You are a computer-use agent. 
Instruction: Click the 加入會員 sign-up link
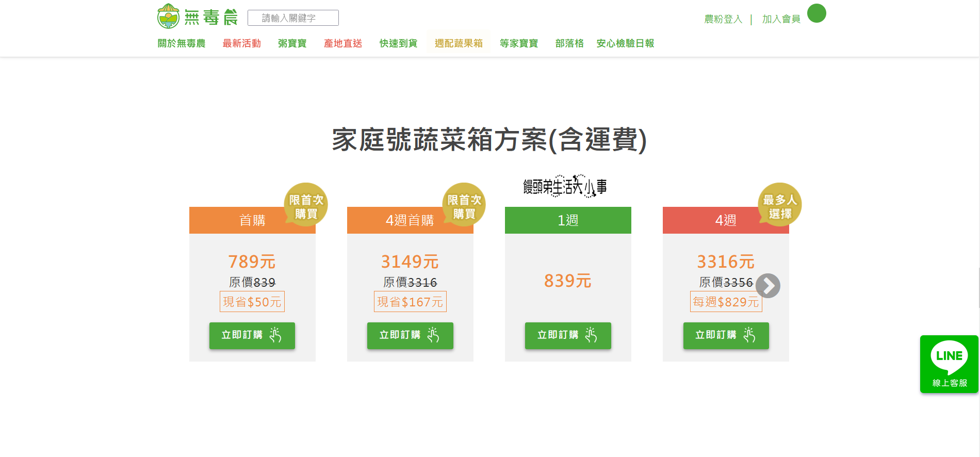pos(781,19)
